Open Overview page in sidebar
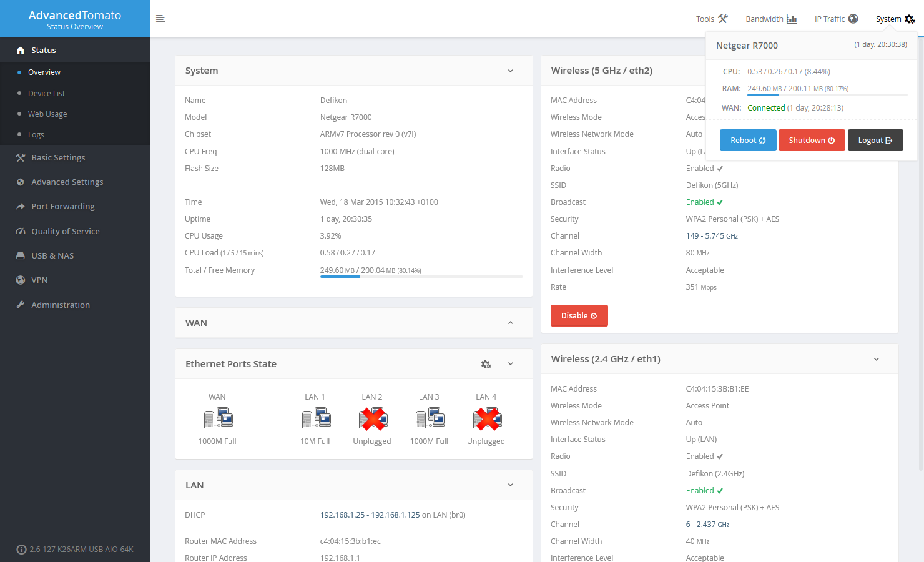Screen dimensions: 924x562 (x=44, y=72)
